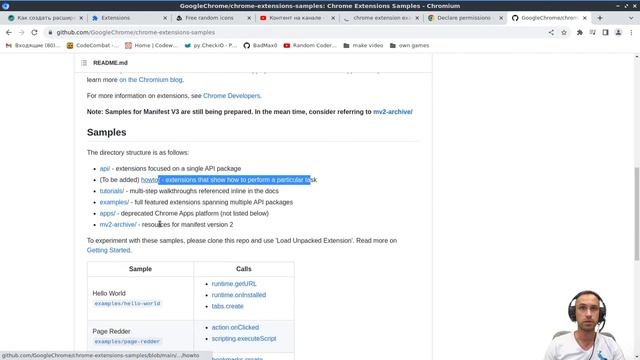Switch to the Контент на канале tab
The height and width of the screenshot is (360, 640).
pos(297,18)
